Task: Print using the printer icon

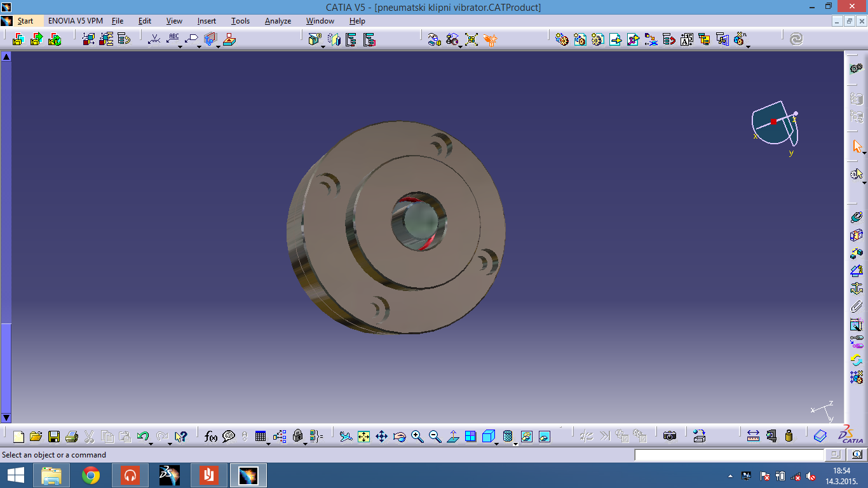Action: coord(72,437)
